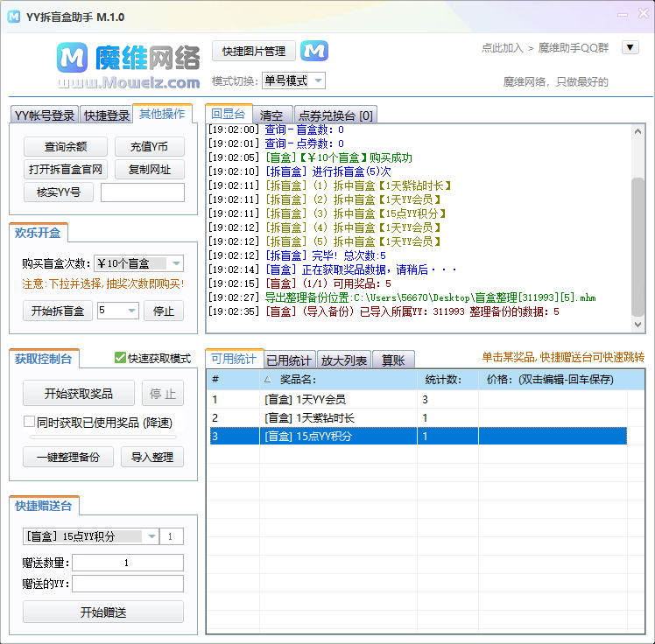Minimize the YY拆盲盒助手 window
The image size is (655, 644).
[x=623, y=15]
